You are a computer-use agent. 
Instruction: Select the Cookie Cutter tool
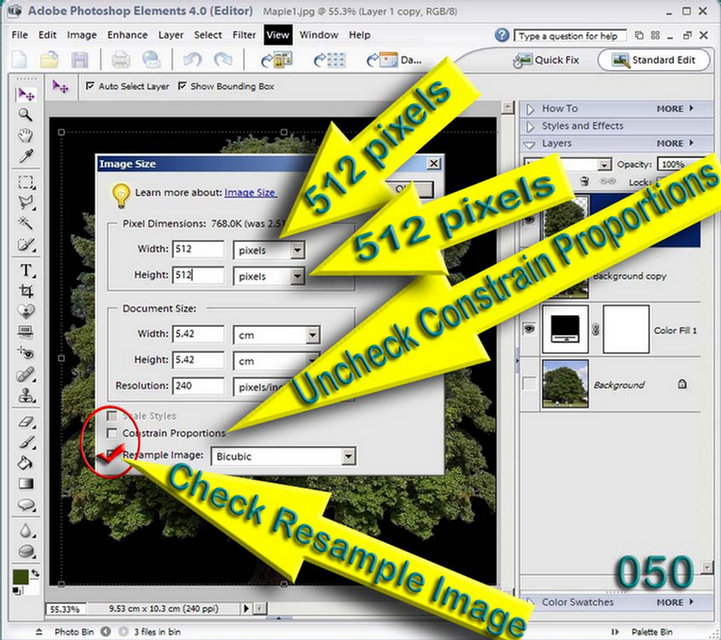[x=26, y=311]
